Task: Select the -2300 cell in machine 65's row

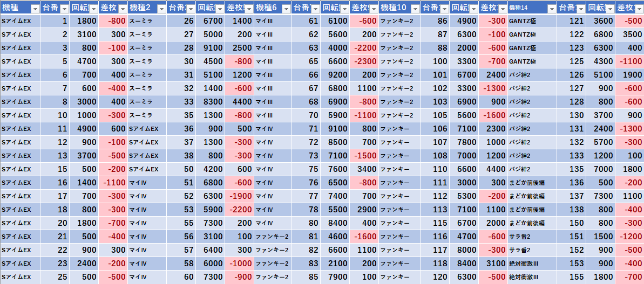Action: pos(364,61)
